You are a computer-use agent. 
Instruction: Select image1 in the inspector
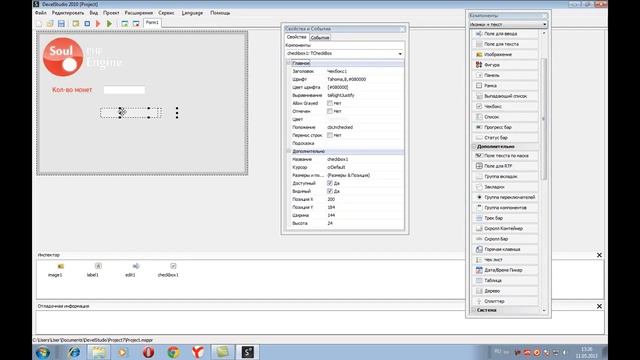coord(56,270)
